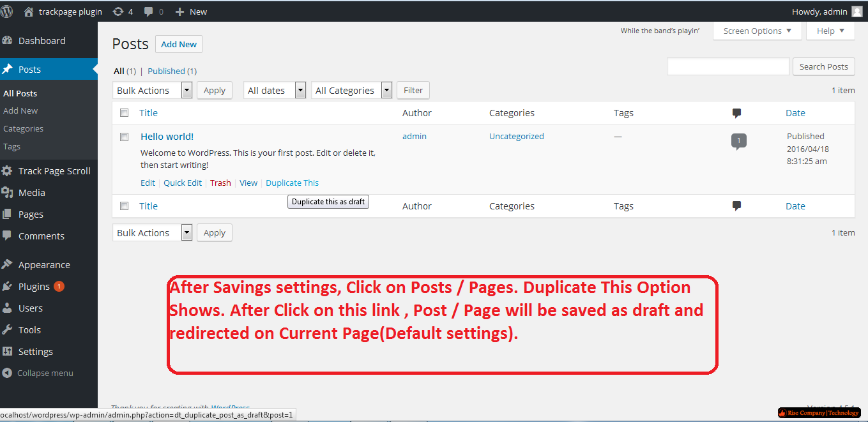
Task: Click the Filter button
Action: tap(413, 90)
